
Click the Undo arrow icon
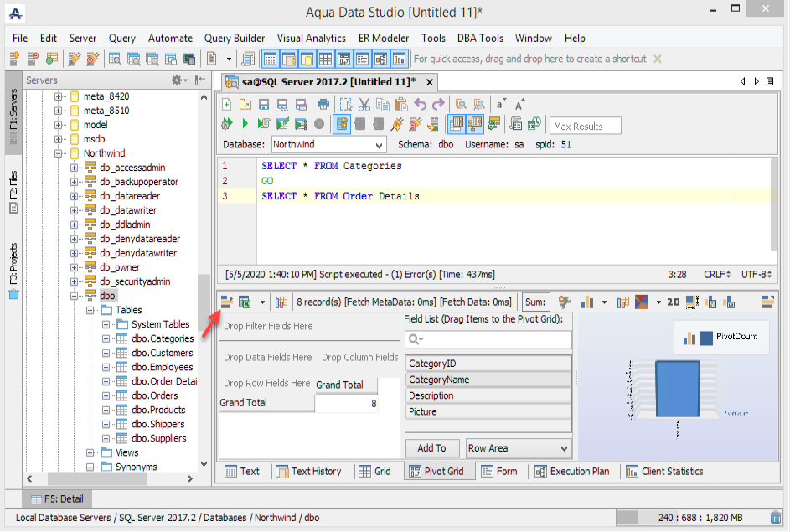[420, 104]
